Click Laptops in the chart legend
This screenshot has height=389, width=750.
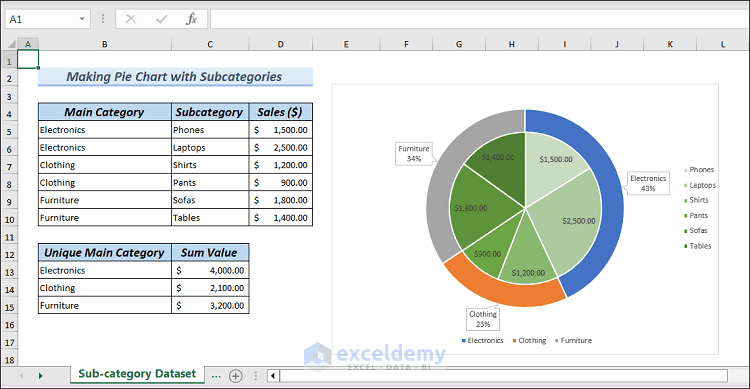point(700,185)
